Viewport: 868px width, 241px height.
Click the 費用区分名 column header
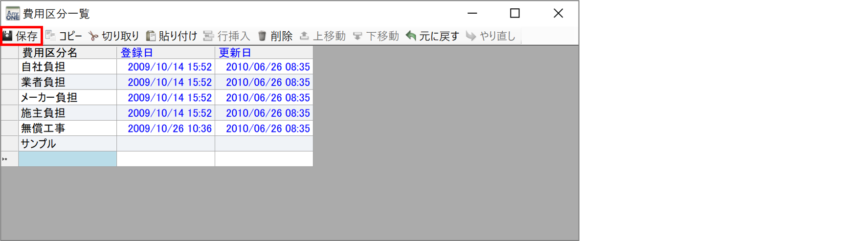pyautogui.click(x=67, y=52)
